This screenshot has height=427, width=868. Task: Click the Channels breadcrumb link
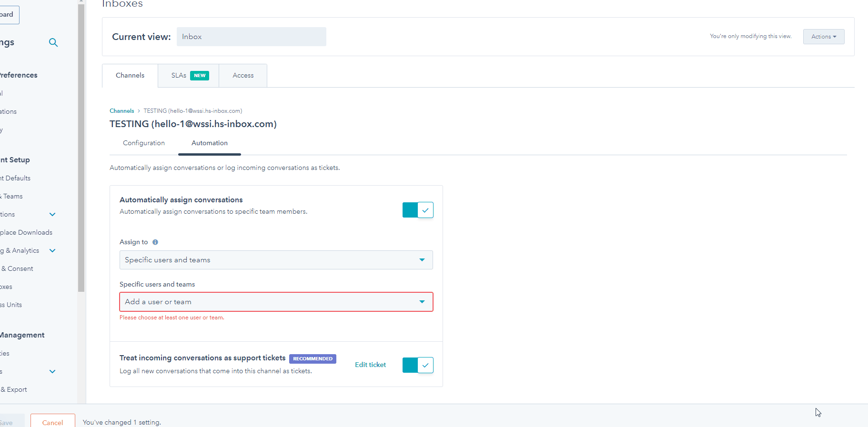tap(122, 111)
